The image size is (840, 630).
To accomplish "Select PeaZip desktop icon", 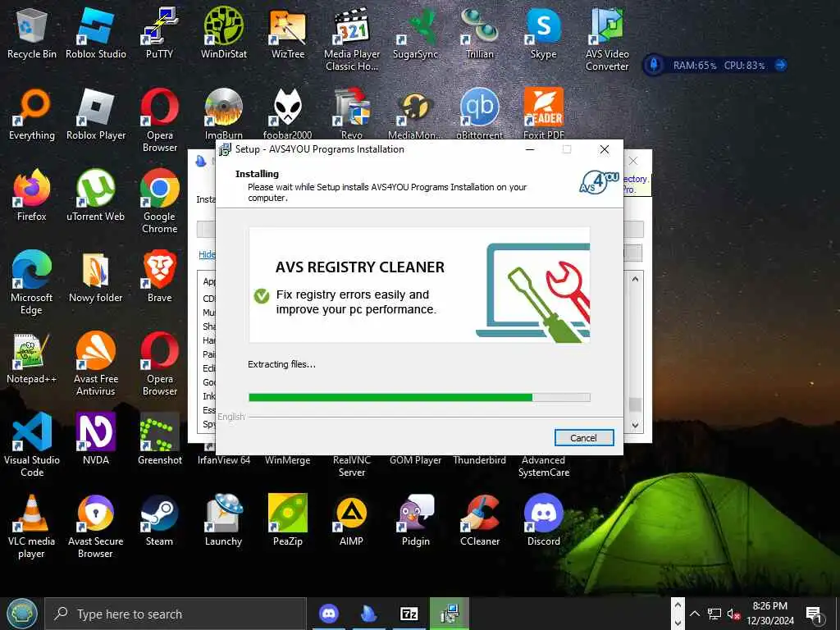I will 288,521.
